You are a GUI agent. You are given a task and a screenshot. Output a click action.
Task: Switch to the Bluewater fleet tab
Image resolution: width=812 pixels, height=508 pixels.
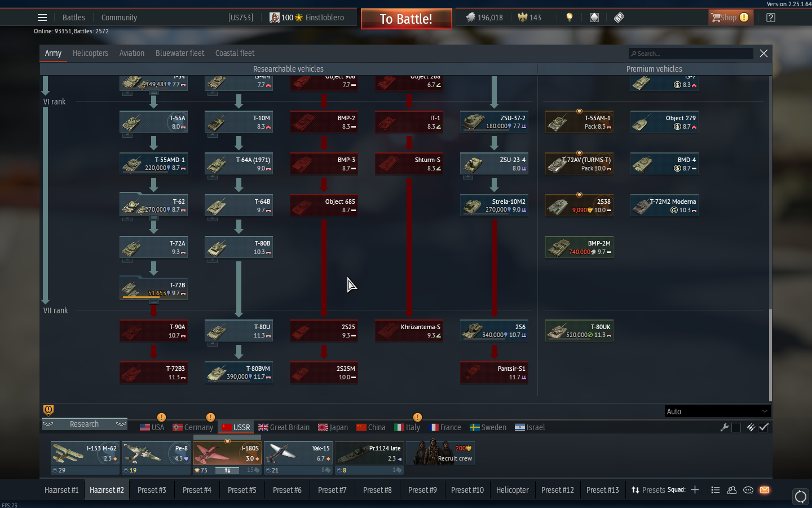(x=180, y=53)
